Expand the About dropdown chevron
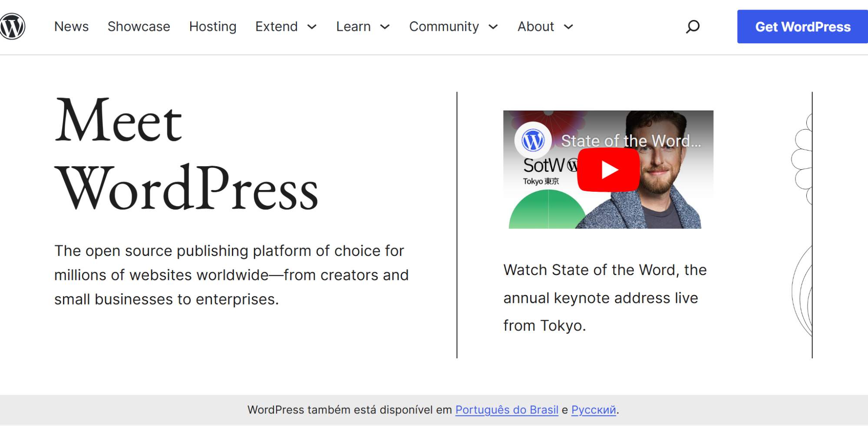The width and height of the screenshot is (868, 426). tap(568, 27)
